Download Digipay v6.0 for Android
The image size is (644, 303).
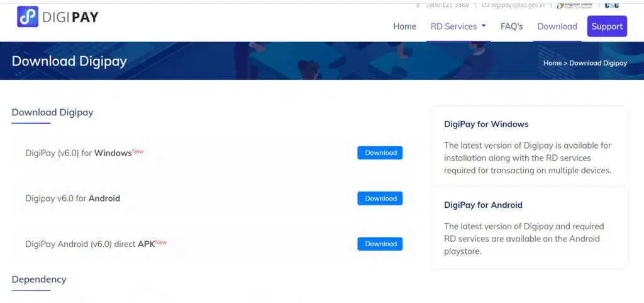(x=380, y=198)
